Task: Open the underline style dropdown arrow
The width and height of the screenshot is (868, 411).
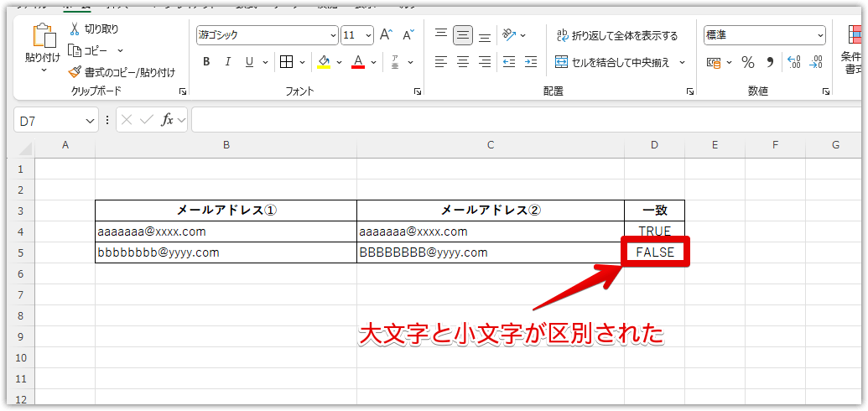Action: (265, 62)
